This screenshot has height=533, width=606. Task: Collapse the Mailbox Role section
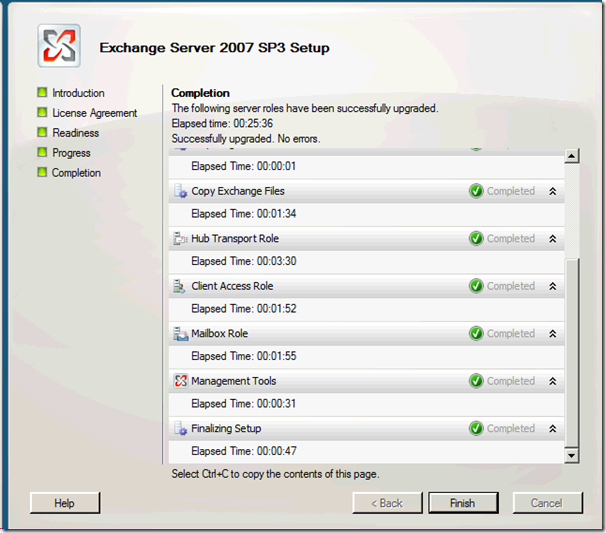point(553,334)
